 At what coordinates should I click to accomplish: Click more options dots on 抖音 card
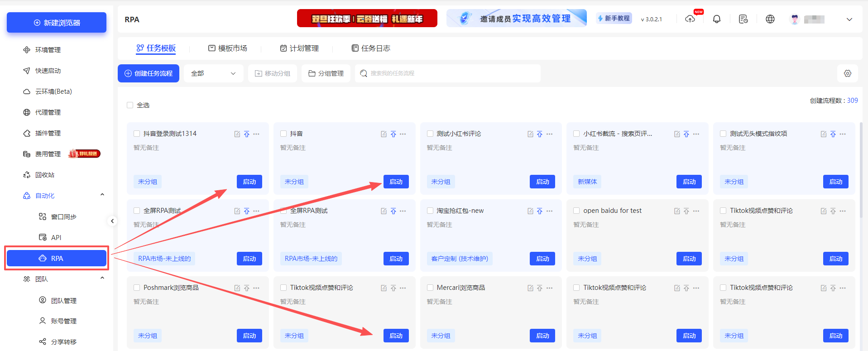(403, 134)
